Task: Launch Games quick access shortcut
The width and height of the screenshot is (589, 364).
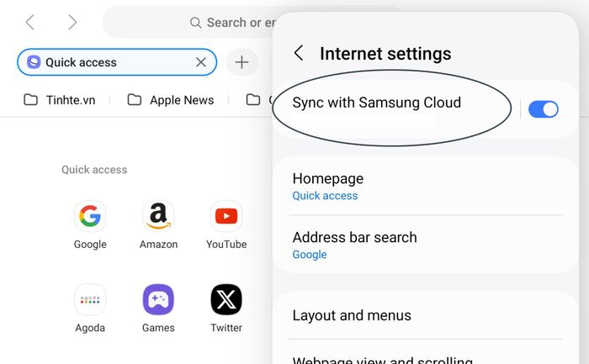Action: [x=158, y=308]
